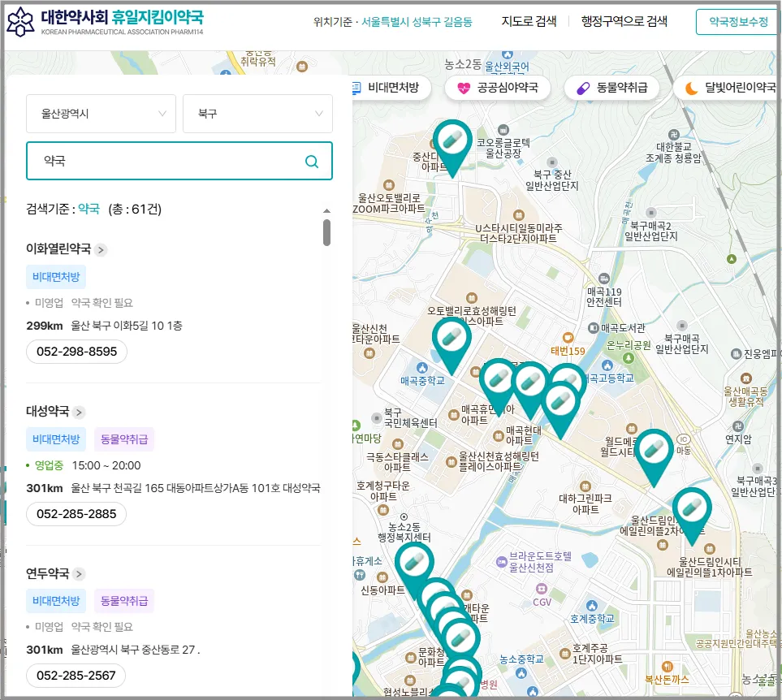Click the results list scrollbar thumb
782x700 pixels.
(x=326, y=233)
